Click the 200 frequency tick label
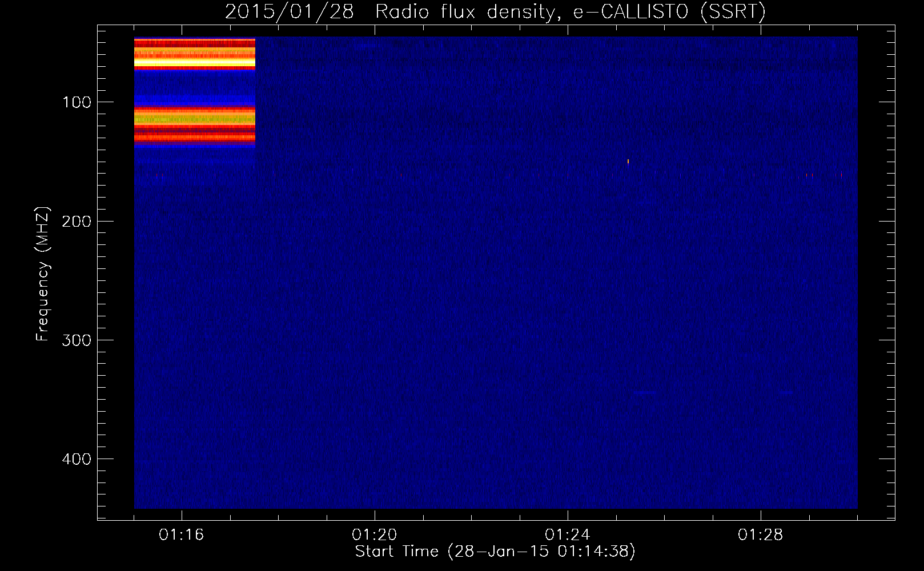The image size is (924, 571). pos(77,221)
